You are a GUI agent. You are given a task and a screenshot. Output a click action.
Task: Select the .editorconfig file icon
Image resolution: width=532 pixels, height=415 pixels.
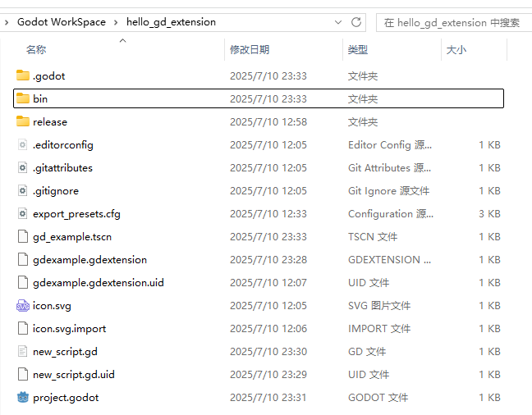pyautogui.click(x=23, y=145)
